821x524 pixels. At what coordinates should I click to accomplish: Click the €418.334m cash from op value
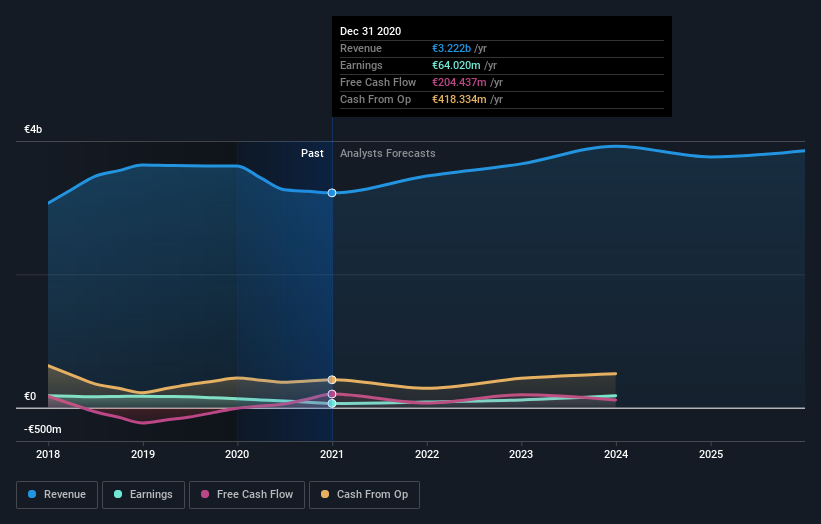pos(459,99)
